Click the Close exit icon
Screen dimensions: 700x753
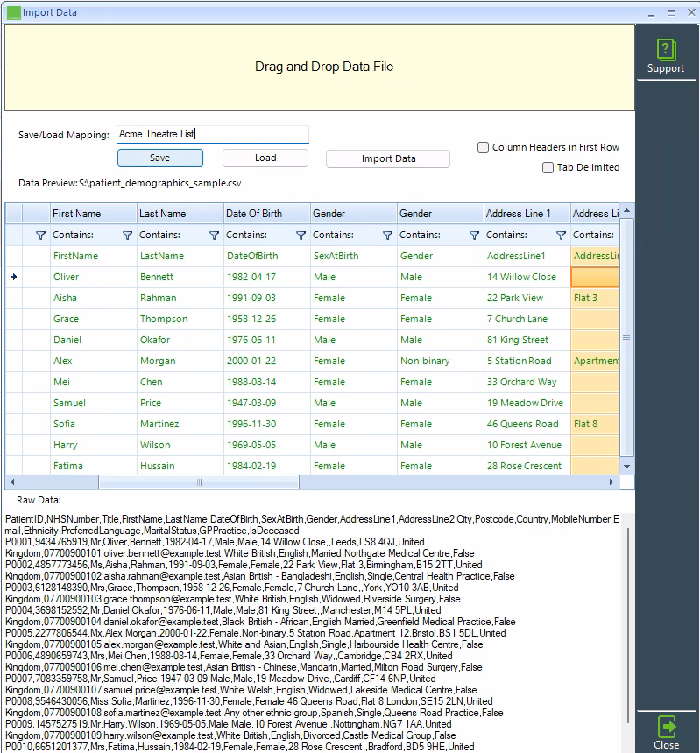click(x=667, y=727)
